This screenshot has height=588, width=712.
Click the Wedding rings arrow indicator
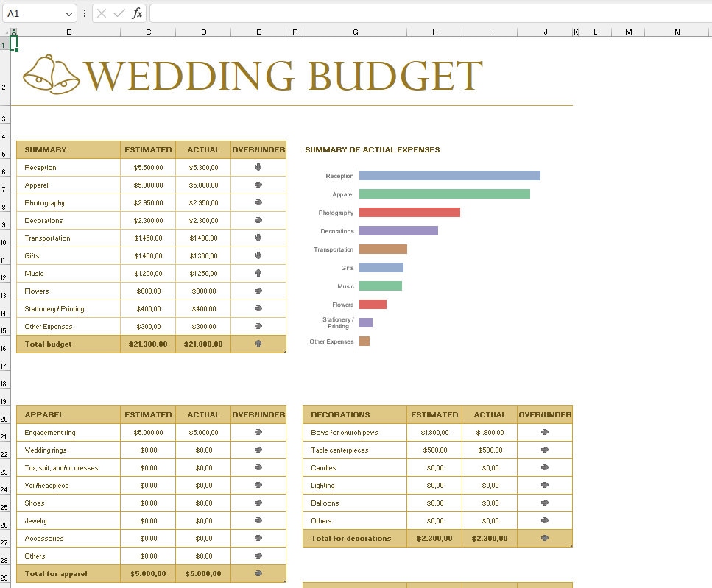tap(258, 450)
